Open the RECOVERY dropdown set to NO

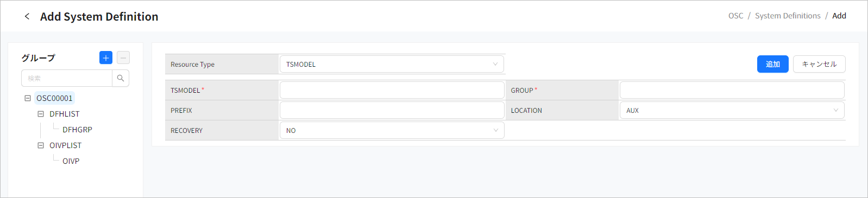click(x=392, y=130)
